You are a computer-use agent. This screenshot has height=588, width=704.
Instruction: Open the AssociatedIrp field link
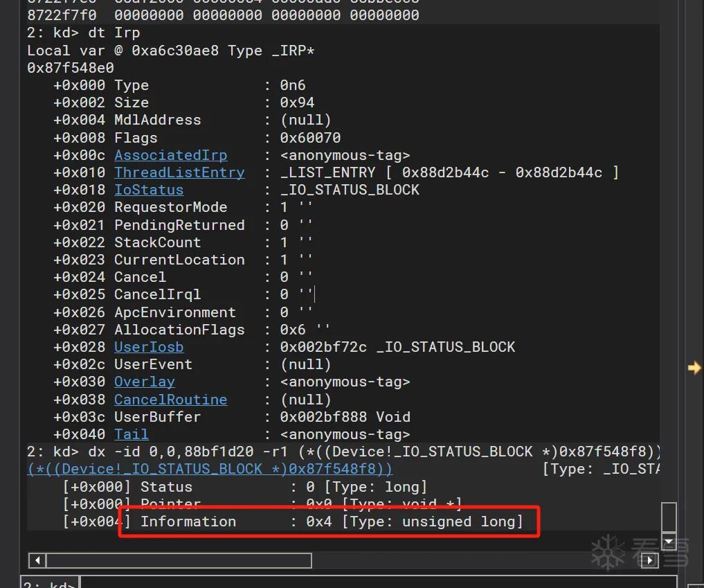[x=170, y=155]
